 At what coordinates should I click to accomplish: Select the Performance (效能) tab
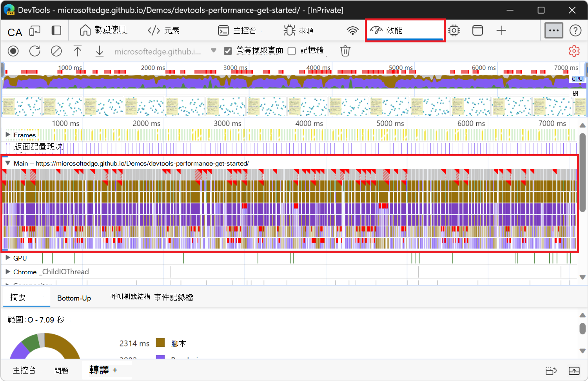(405, 30)
